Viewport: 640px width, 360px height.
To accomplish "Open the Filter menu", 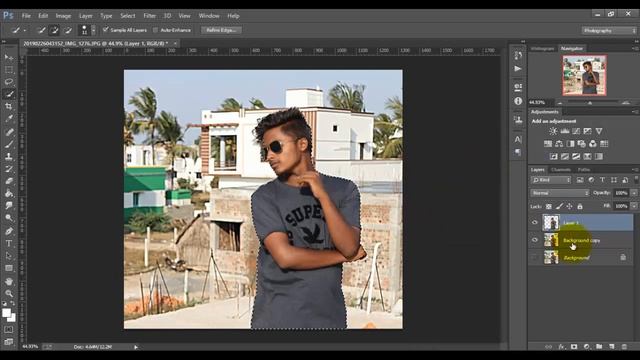I will click(150, 16).
